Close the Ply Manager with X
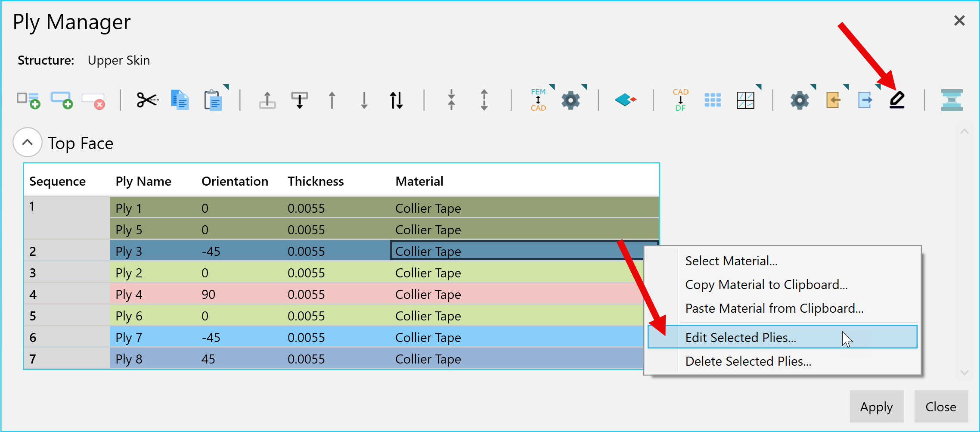Screen dimensions: 980x432 [x=959, y=20]
